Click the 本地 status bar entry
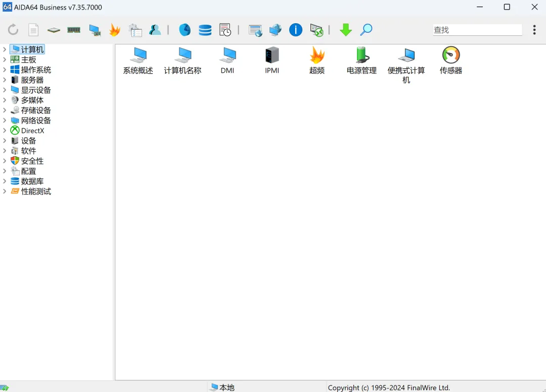 click(x=223, y=387)
